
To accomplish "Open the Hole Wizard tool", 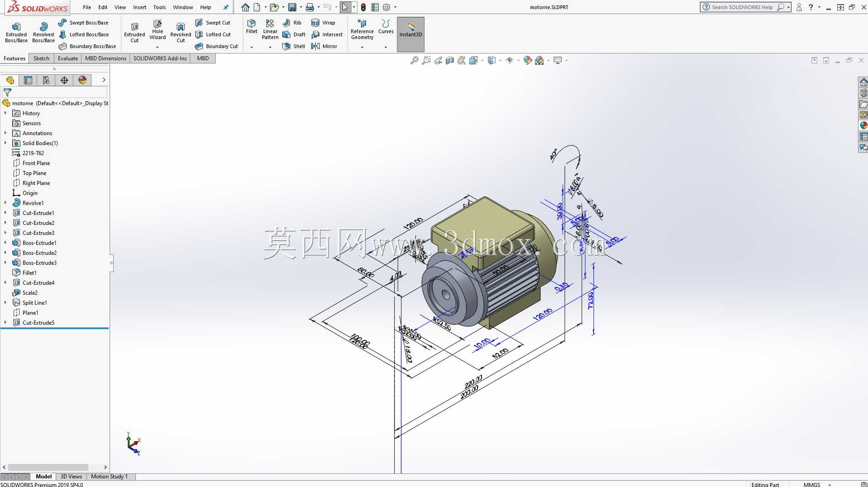I will click(x=158, y=30).
